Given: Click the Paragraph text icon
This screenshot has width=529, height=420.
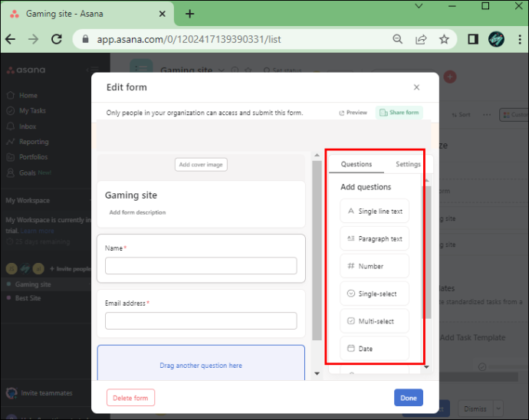Looking at the screenshot, I should click(351, 238).
